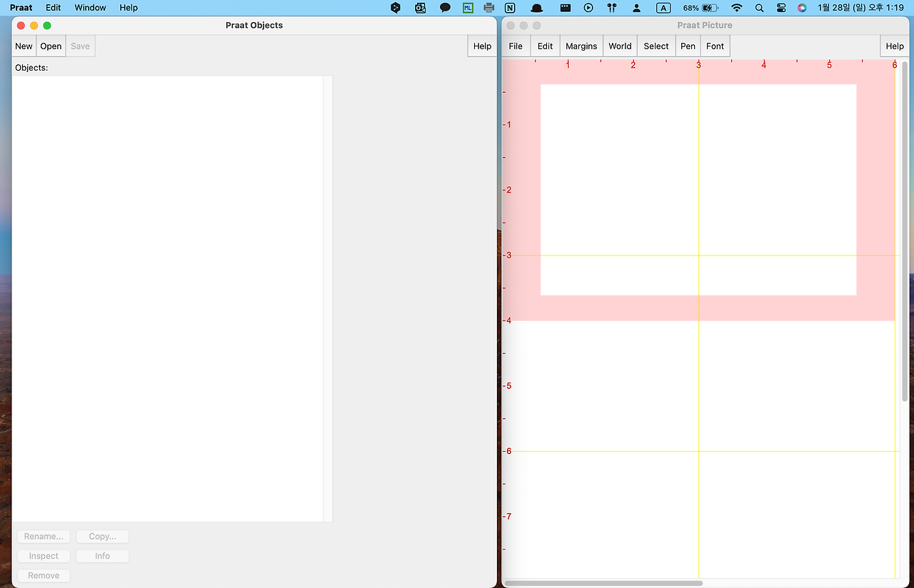Click the printer icon in the menu bar
This screenshot has height=588, width=914.
click(x=489, y=8)
